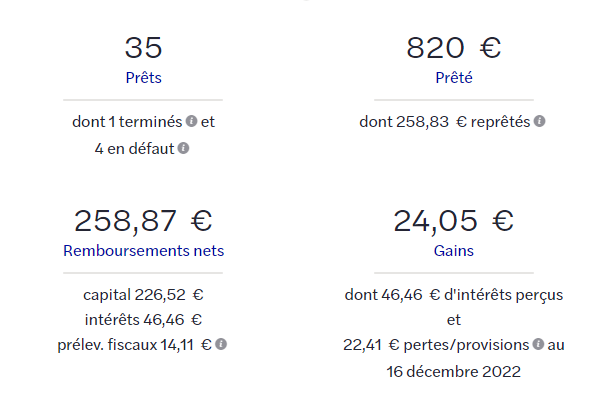
Task: Show info for "258,83 € reprêtés"
Action: (539, 122)
